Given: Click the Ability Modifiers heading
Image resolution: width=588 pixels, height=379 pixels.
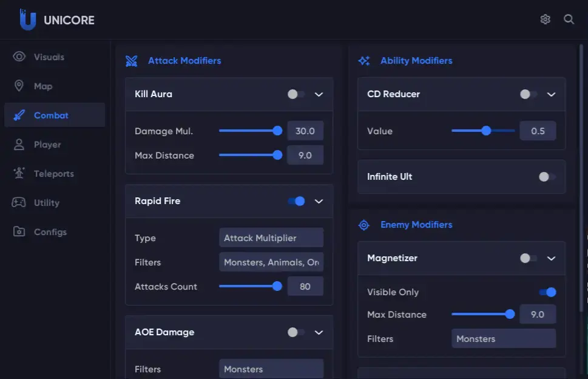Looking at the screenshot, I should [416, 60].
